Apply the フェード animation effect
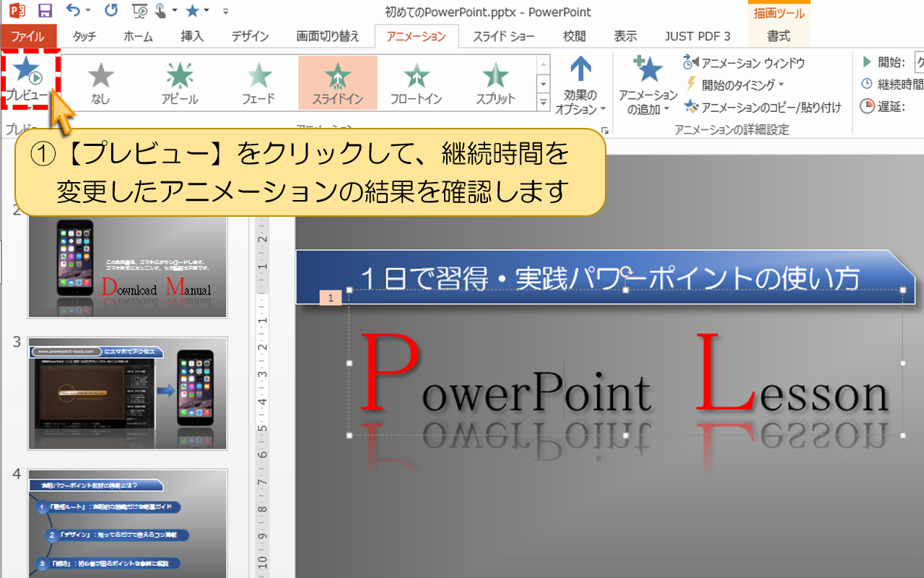The image size is (924, 578). (258, 83)
